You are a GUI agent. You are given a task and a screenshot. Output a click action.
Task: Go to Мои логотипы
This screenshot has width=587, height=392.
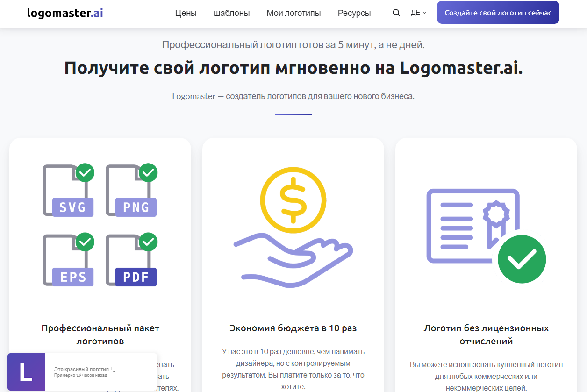293,13
